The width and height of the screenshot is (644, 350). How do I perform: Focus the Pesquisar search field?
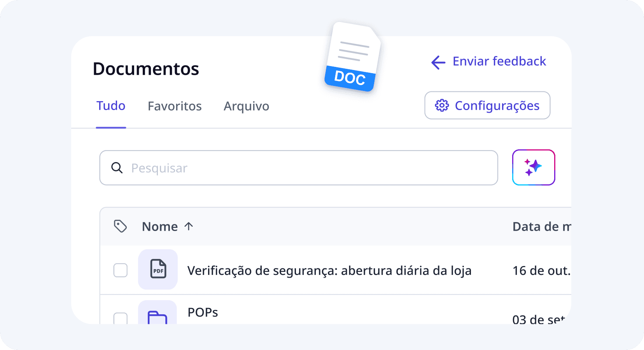tap(299, 168)
